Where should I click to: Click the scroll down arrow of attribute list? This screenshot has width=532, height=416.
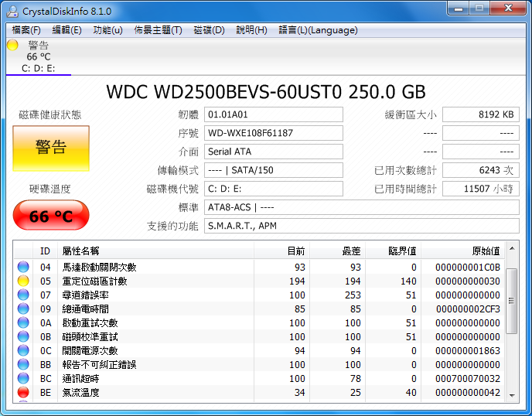coord(512,396)
